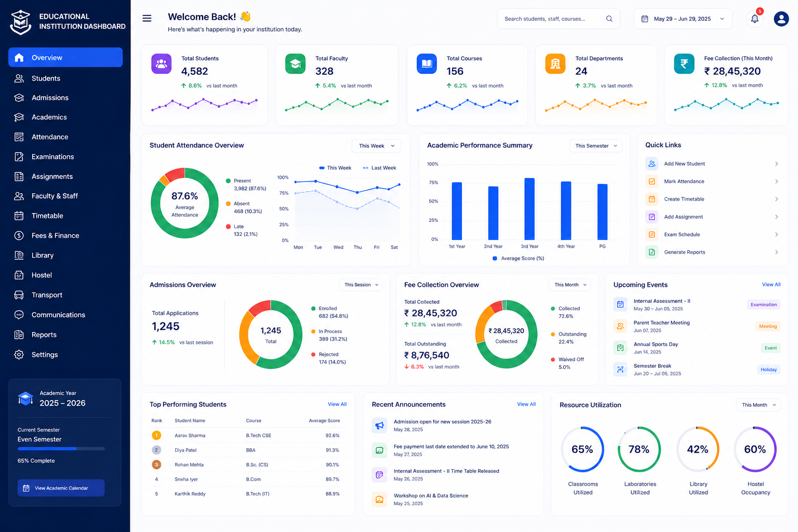This screenshot has height=532, width=798.
Task: Click Mark Attendance quick link icon
Action: [x=651, y=181]
